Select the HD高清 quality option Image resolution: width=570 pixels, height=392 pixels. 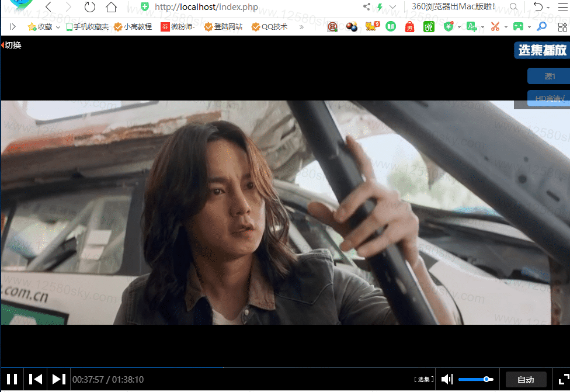pos(549,98)
